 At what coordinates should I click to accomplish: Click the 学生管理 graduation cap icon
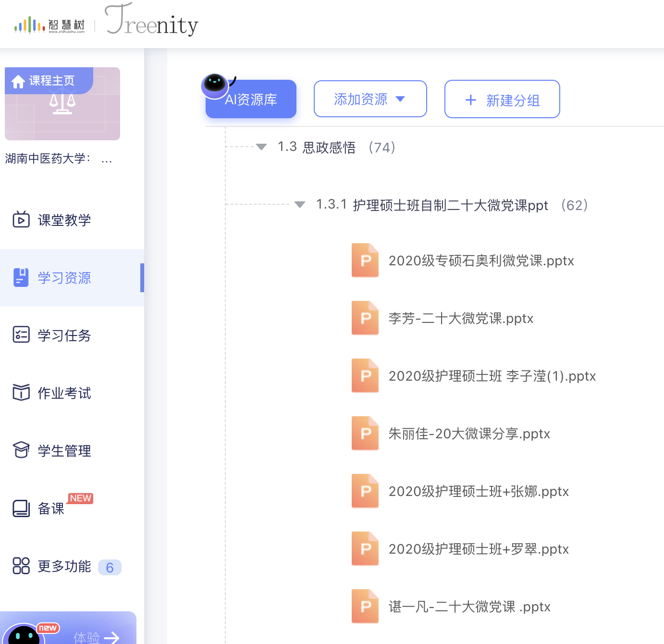point(21,450)
